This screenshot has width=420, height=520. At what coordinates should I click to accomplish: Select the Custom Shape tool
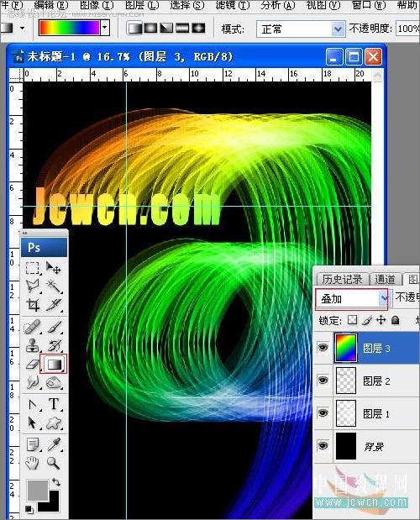click(x=54, y=423)
